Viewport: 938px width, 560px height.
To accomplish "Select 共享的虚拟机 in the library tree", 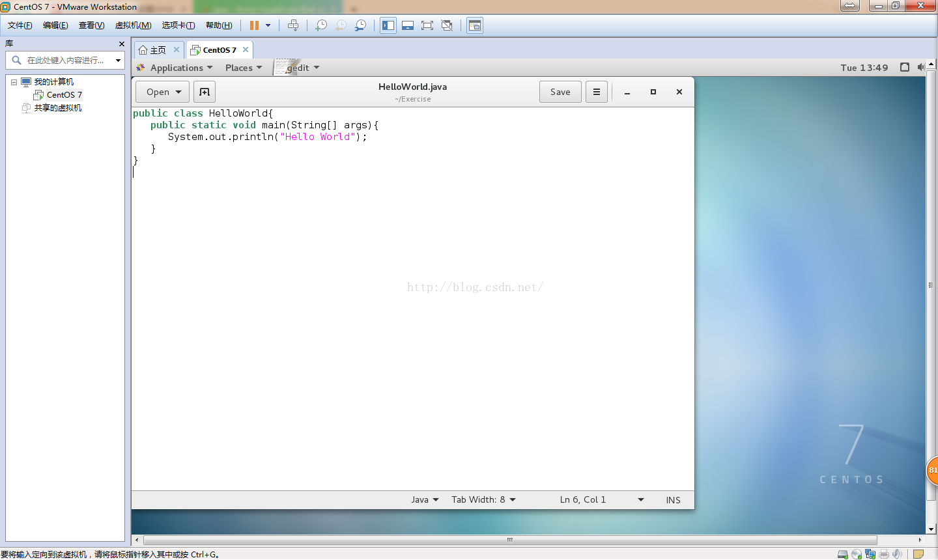I will 58,108.
